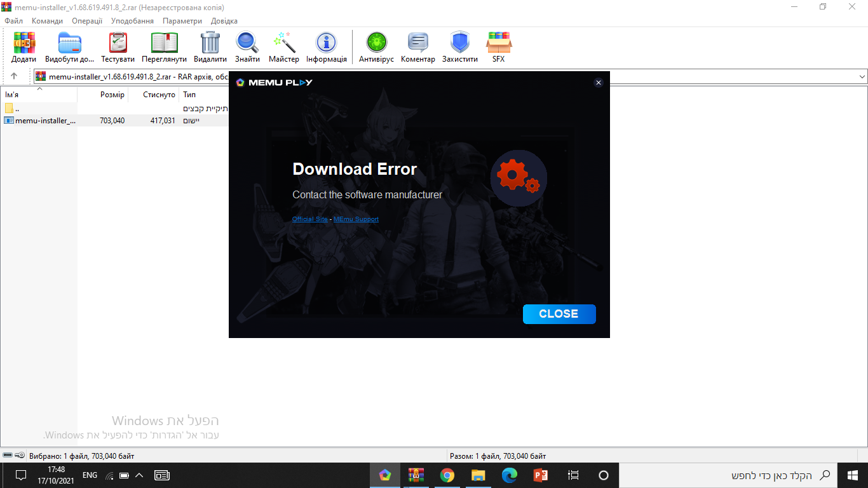868x488 pixels.
Task: Click the 703,040 size cell
Action: pyautogui.click(x=112, y=120)
